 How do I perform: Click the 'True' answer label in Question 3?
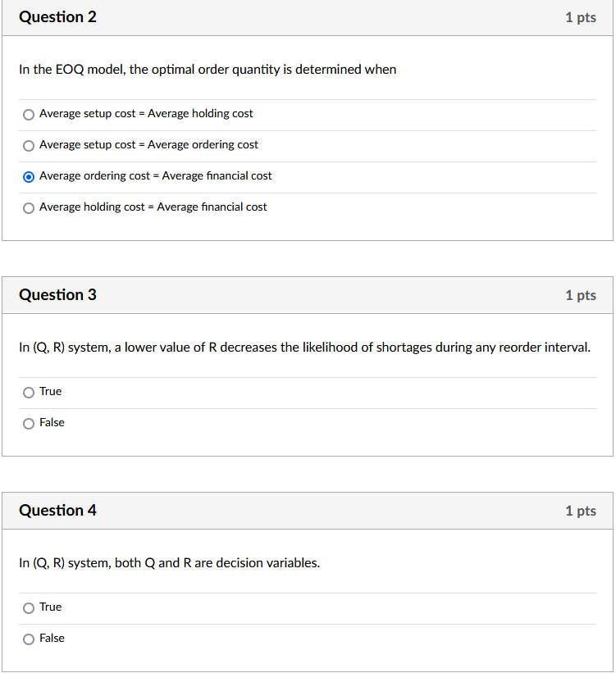click(49, 392)
